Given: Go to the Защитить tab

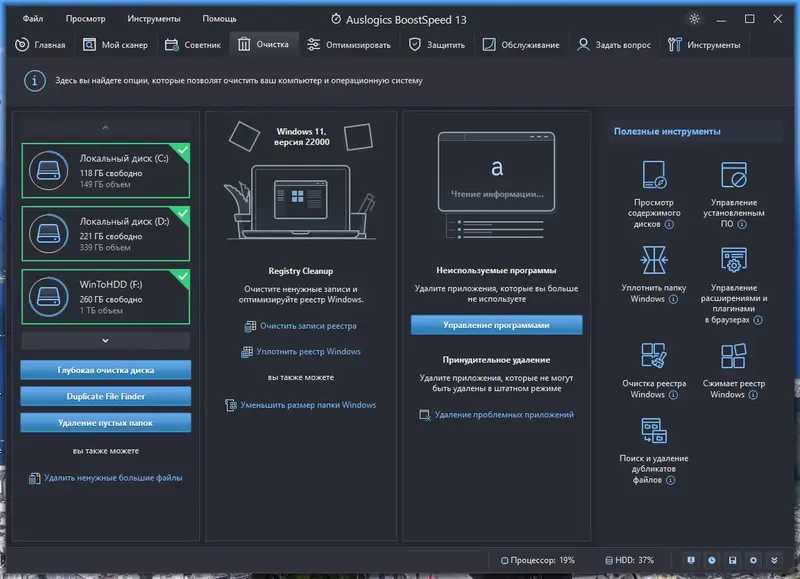Looking at the screenshot, I should tap(437, 45).
